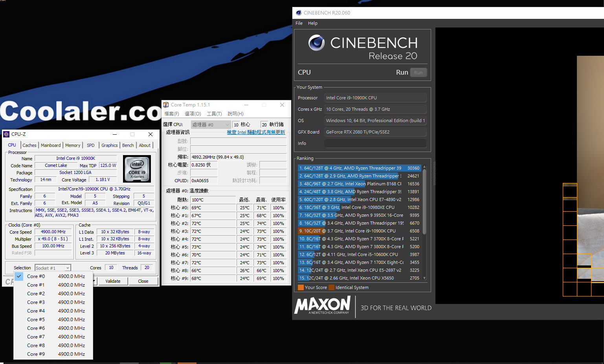Screen dimensions: 604x364
Task: Minimize the CPU-Z window
Action: (x=115, y=134)
